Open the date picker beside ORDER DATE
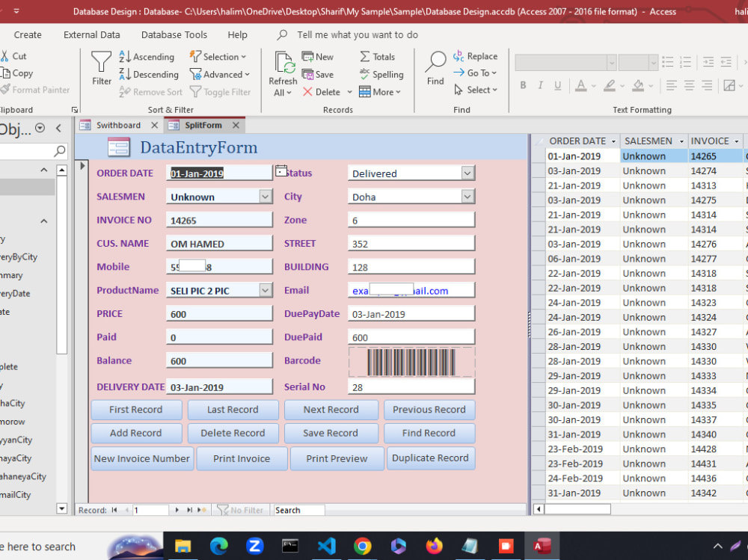The image size is (748, 560). [281, 170]
